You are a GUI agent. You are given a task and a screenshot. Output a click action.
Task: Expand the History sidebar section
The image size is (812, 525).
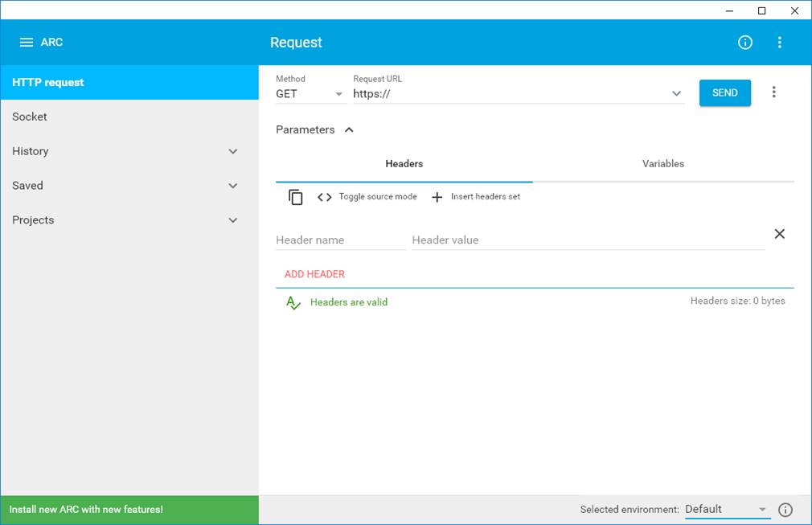pyautogui.click(x=232, y=151)
